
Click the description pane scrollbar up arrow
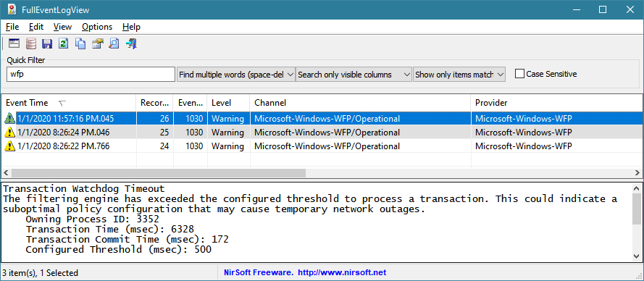click(x=637, y=188)
